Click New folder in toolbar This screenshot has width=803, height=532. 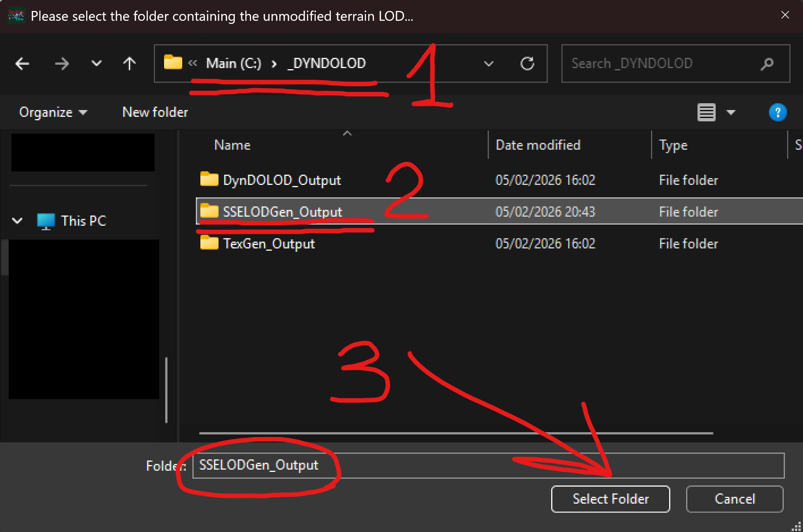tap(155, 112)
